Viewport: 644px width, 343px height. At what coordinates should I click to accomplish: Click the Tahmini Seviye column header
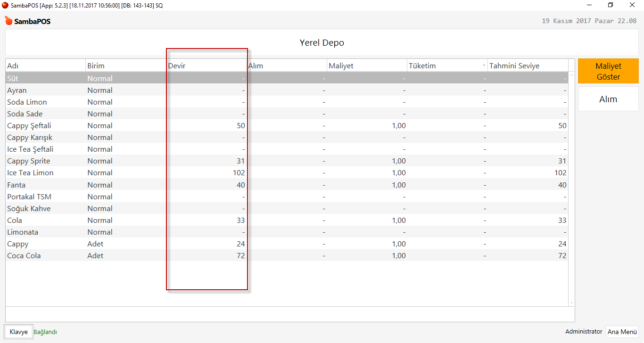click(x=527, y=65)
